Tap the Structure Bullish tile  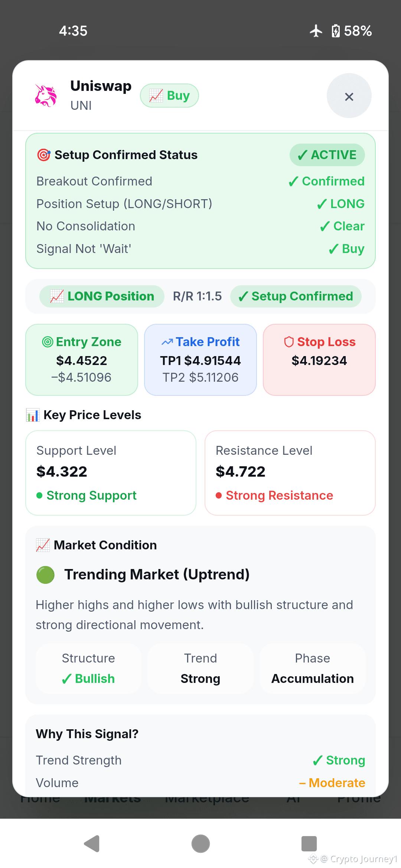click(x=88, y=668)
